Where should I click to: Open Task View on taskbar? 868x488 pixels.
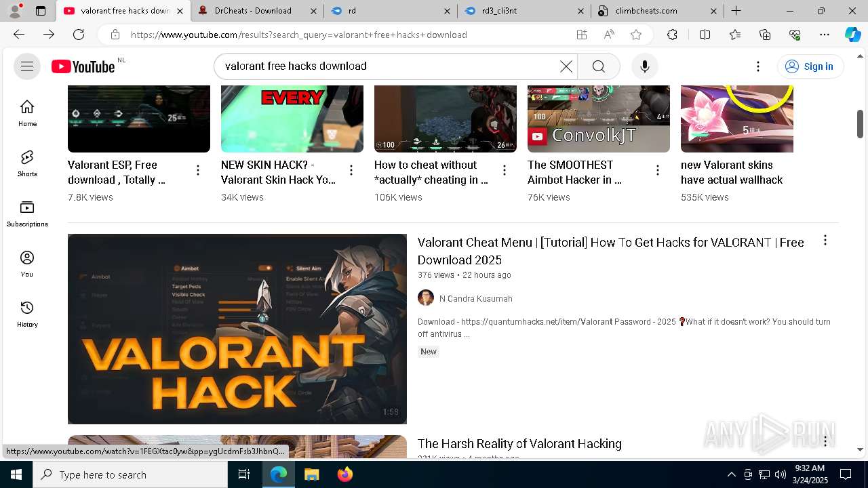(244, 474)
